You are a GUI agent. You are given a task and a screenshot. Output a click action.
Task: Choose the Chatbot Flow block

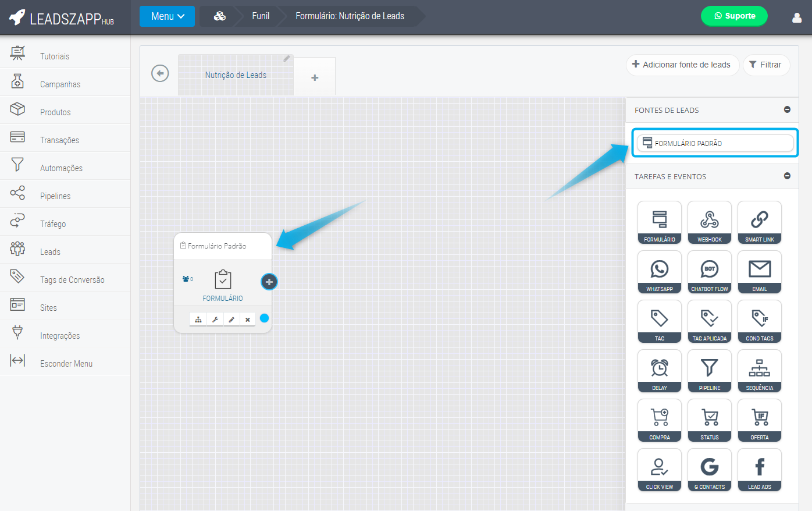point(709,272)
